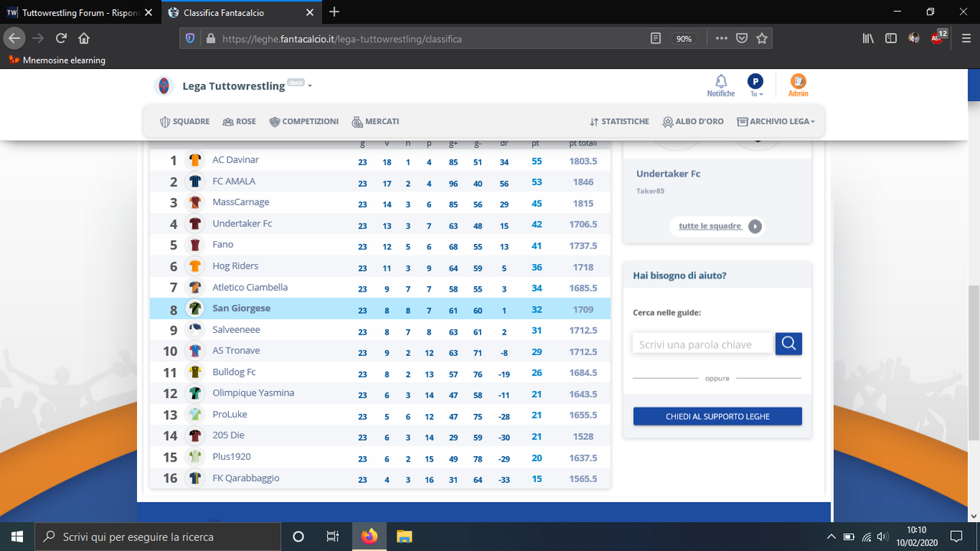Open the Tu account dropdown
980x551 pixels.
(756, 93)
